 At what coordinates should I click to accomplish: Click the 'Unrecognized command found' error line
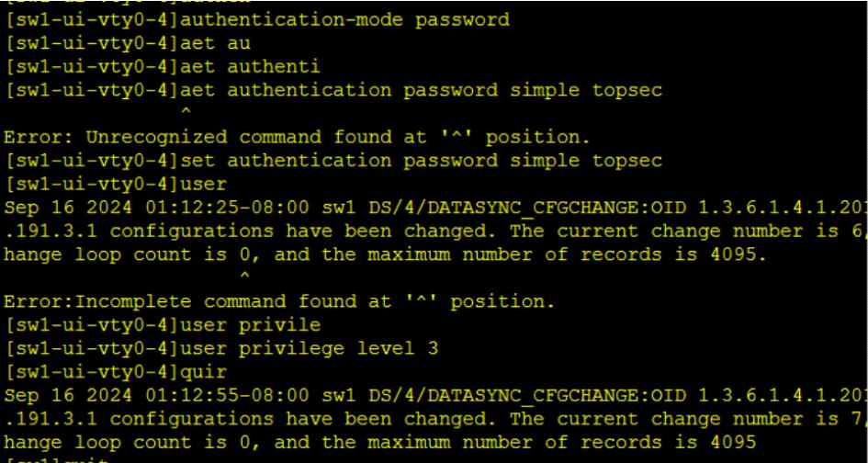(297, 138)
